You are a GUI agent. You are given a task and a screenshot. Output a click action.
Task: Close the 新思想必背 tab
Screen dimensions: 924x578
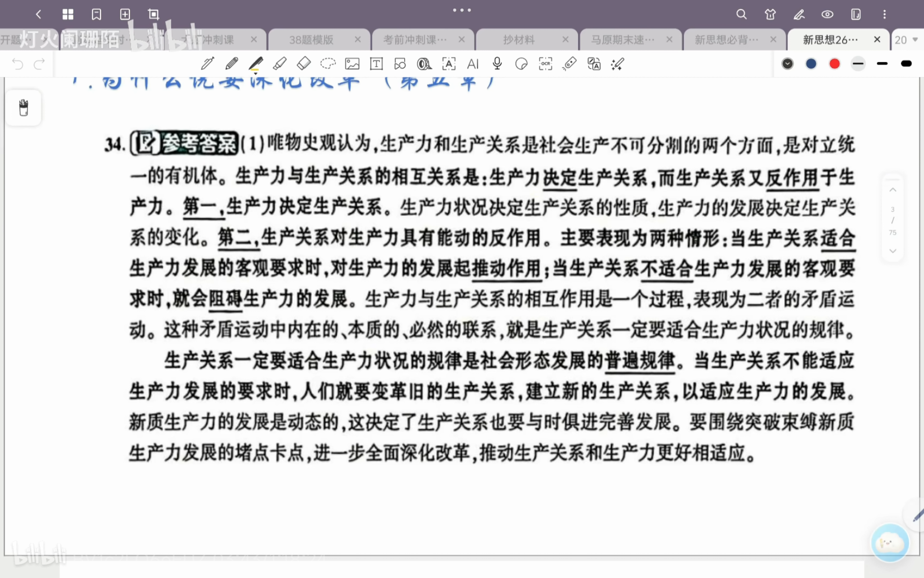(x=773, y=39)
